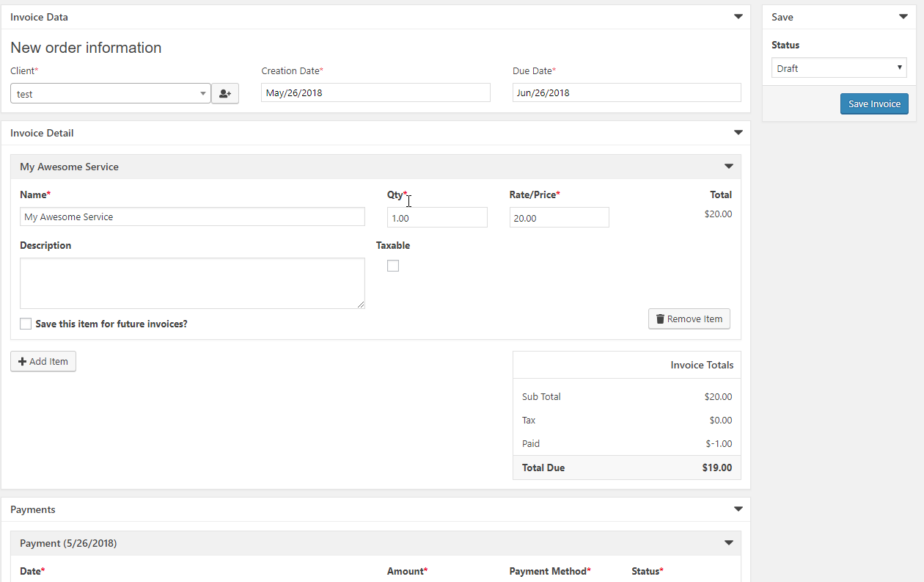The width and height of the screenshot is (924, 582).
Task: Click the Rate/Price input field
Action: pos(559,218)
